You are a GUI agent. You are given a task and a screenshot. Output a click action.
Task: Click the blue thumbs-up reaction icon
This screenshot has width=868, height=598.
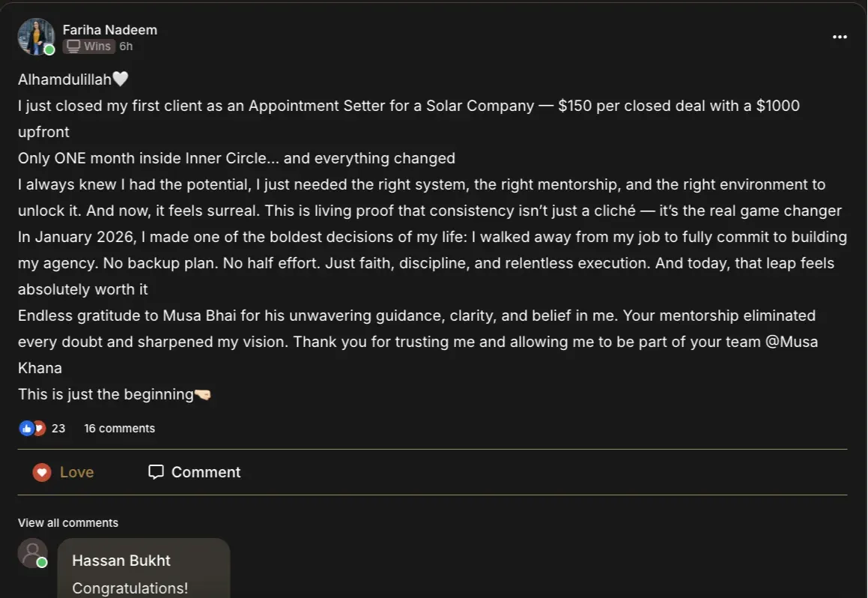coord(26,429)
